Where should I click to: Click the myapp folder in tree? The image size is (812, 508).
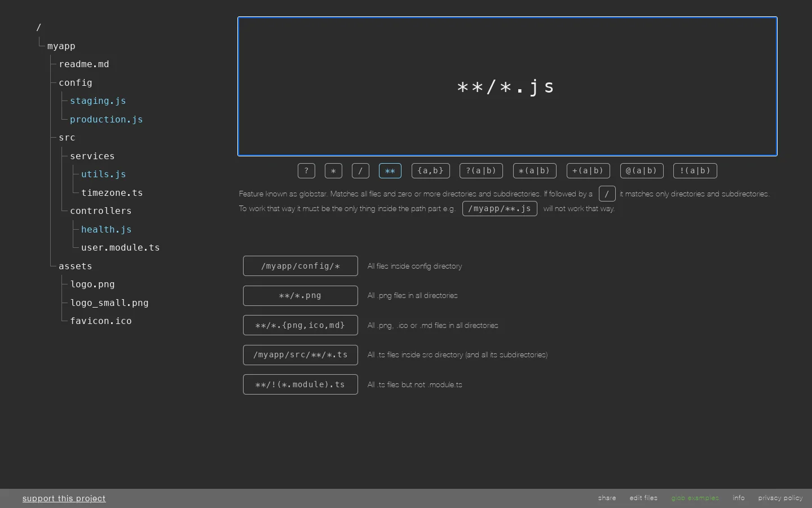click(61, 46)
